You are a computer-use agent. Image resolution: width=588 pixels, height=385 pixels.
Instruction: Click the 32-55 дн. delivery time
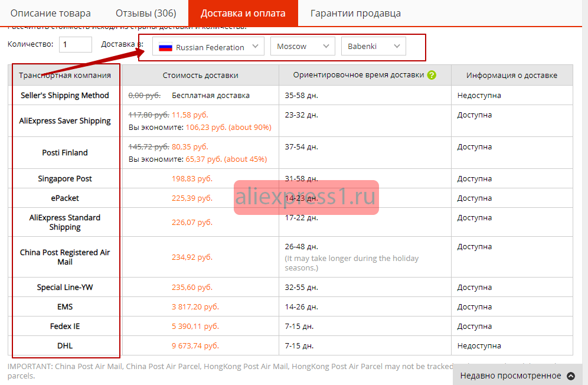point(302,288)
